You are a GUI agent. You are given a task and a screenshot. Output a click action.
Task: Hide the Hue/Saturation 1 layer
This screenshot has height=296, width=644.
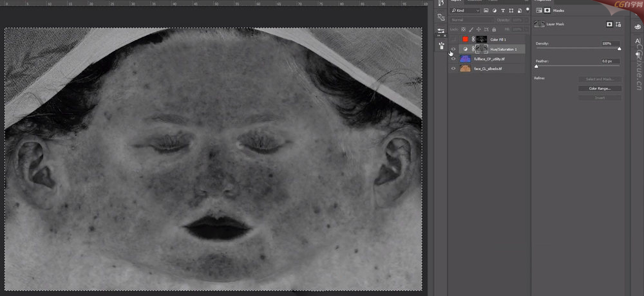[x=453, y=49]
